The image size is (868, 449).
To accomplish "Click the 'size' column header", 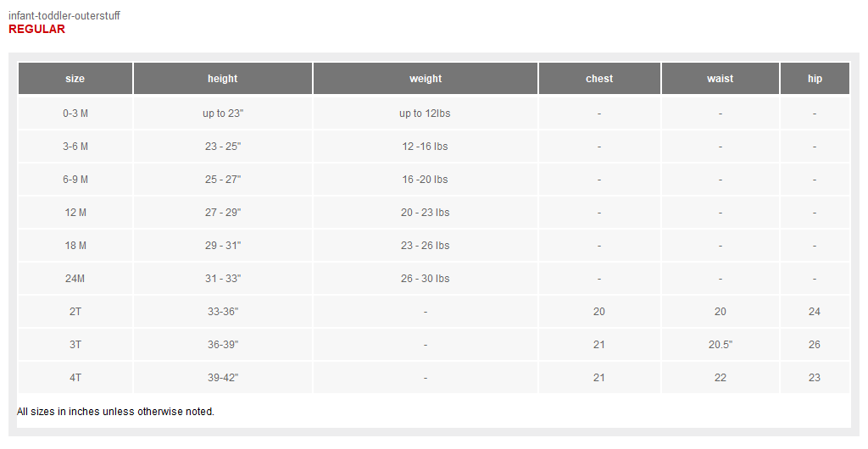I will pyautogui.click(x=75, y=79).
